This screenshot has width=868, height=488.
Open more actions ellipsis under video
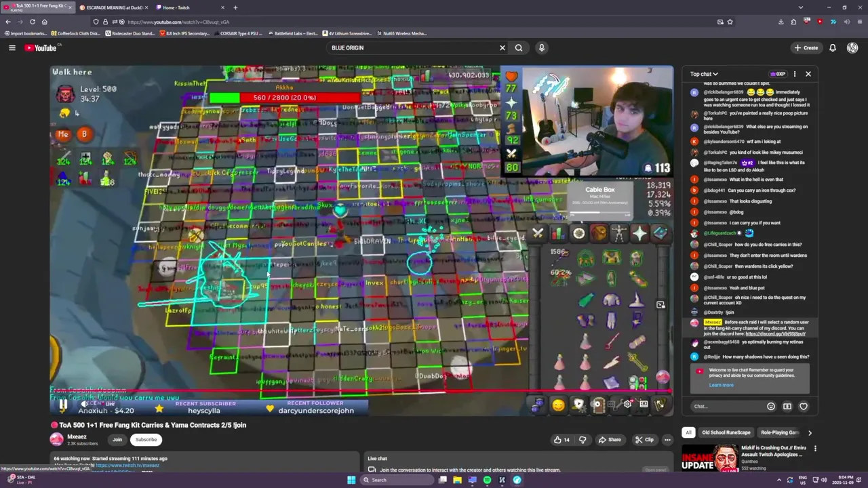(667, 439)
